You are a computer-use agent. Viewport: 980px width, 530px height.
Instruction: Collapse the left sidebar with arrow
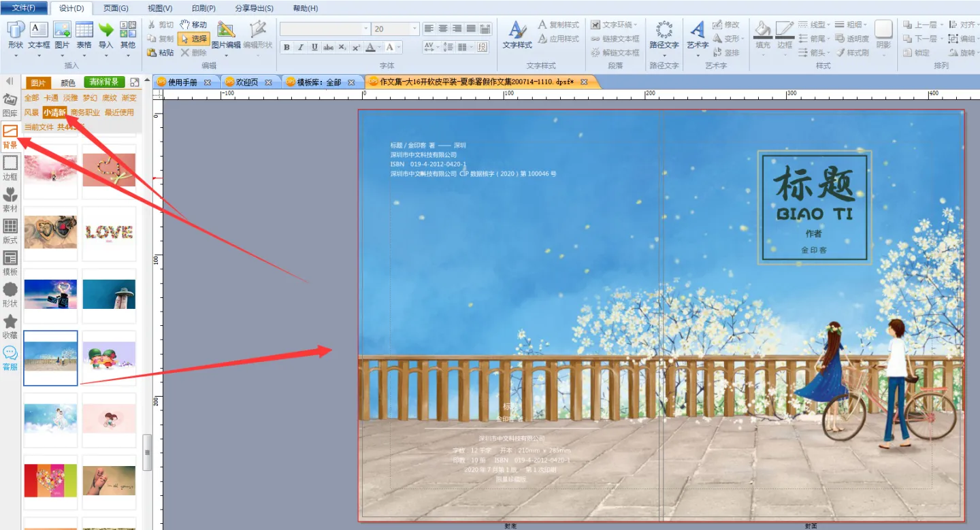tap(10, 81)
